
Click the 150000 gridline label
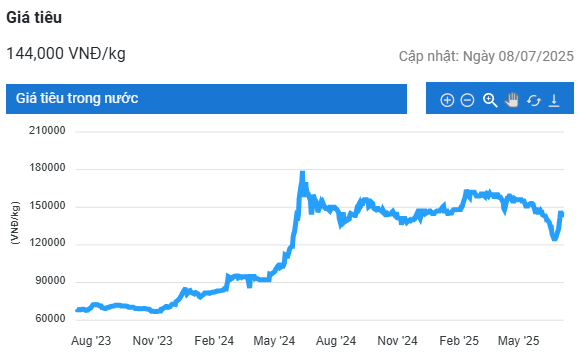tap(47, 205)
